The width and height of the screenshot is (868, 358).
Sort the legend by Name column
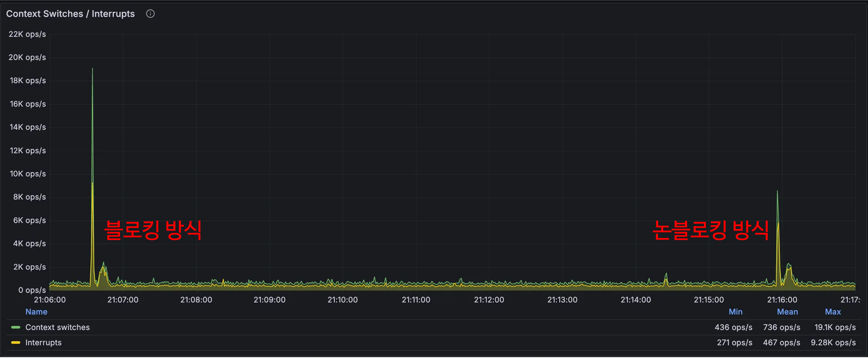37,312
